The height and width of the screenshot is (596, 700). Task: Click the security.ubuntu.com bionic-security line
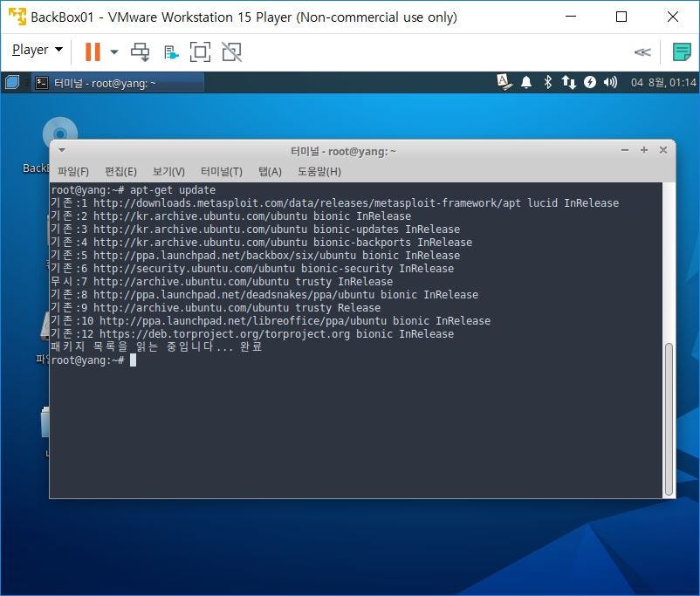point(252,268)
